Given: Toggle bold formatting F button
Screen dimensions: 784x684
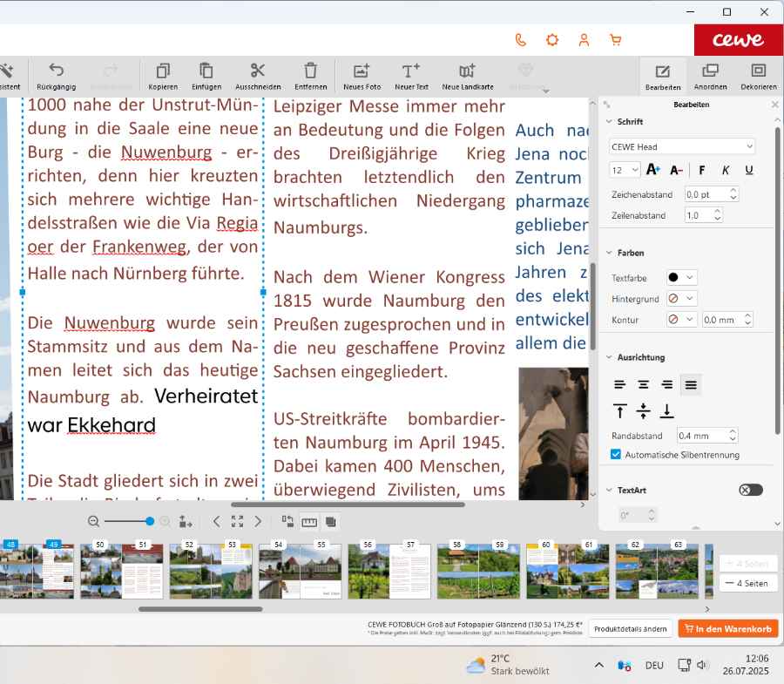Looking at the screenshot, I should coord(702,170).
